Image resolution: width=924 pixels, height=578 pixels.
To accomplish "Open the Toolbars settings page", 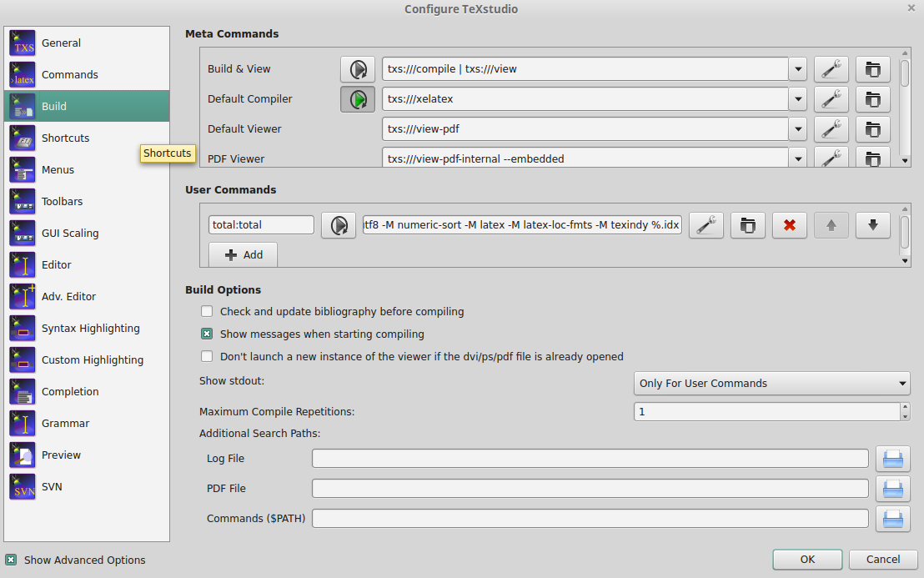I will 87,202.
